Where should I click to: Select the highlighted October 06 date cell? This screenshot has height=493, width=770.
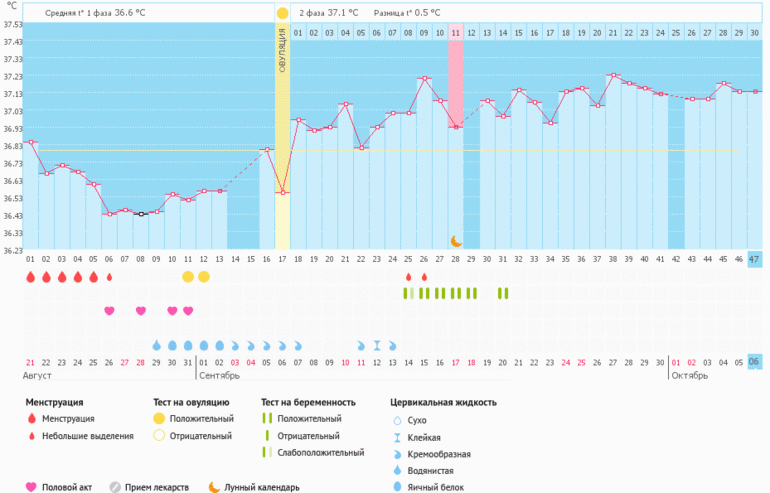click(755, 362)
